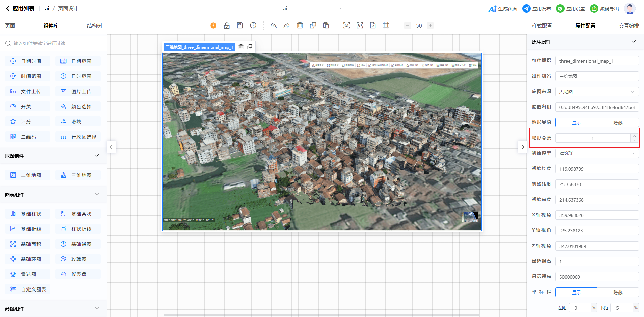644x317 pixels.
Task: Click the undo arrow in toolbar
Action: click(274, 25)
